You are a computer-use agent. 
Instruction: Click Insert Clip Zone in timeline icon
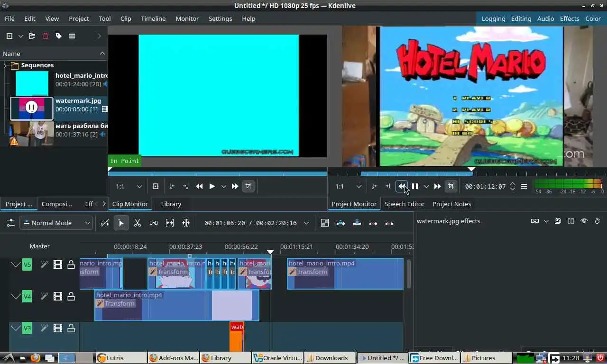[x=341, y=223]
